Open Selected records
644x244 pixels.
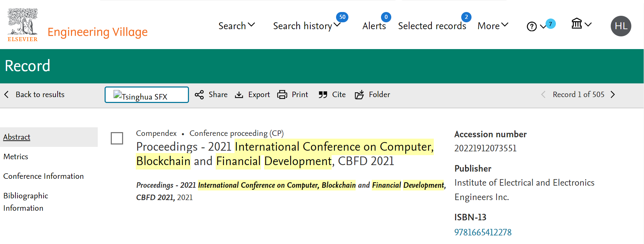[432, 26]
